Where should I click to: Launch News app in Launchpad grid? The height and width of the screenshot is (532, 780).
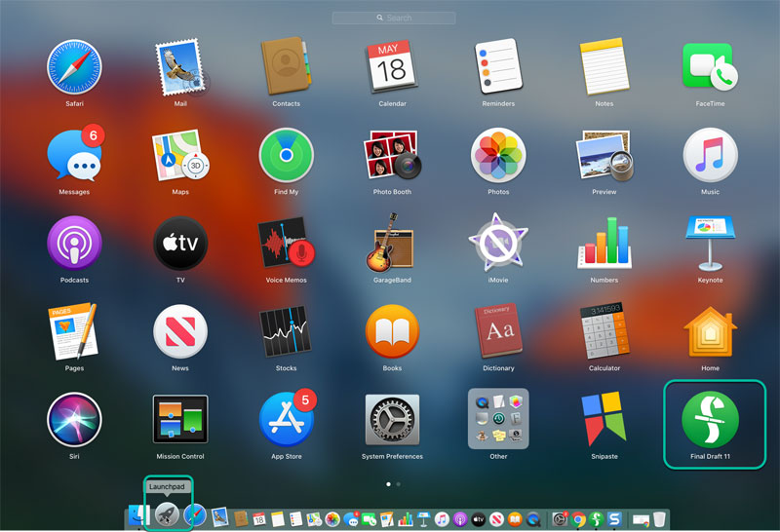pyautogui.click(x=180, y=331)
